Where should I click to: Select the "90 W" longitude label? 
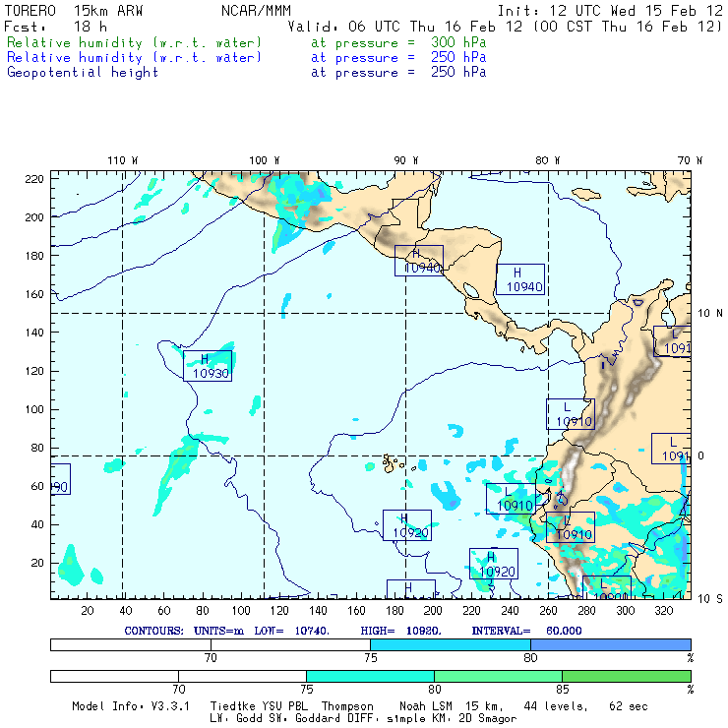pos(405,160)
